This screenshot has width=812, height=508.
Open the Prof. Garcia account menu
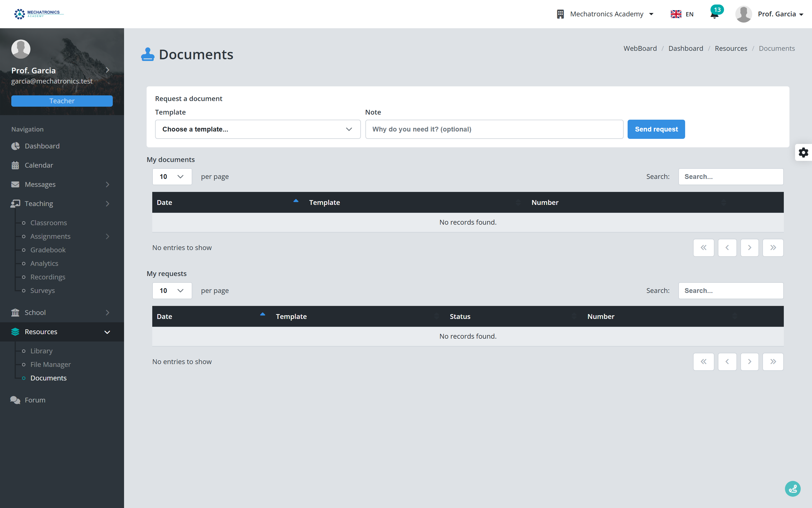pos(780,14)
